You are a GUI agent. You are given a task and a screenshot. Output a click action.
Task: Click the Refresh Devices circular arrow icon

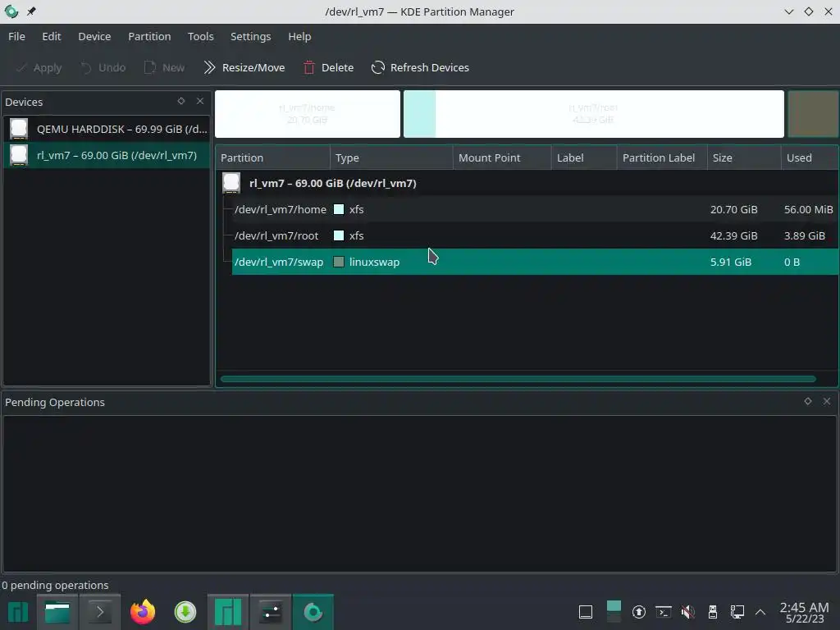[378, 67]
